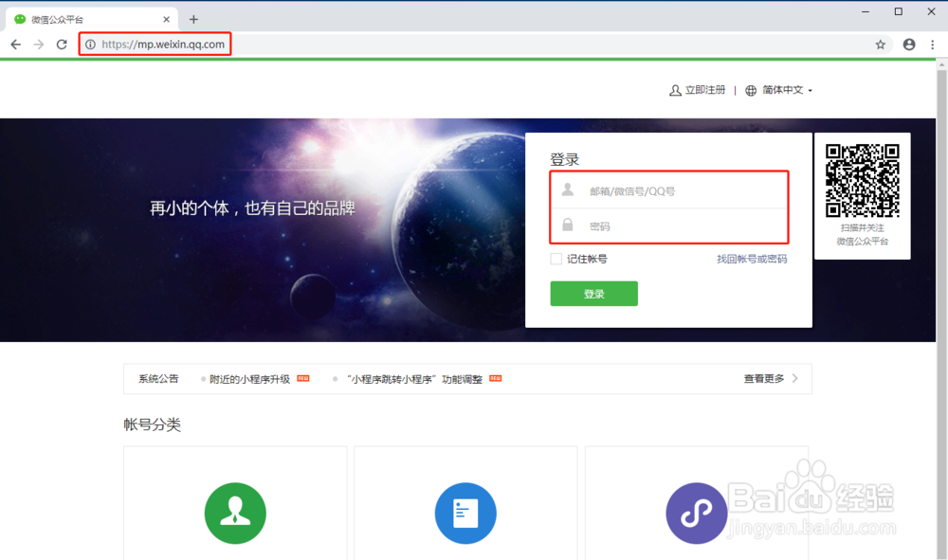Click the address bar URL mp.weixin.qq.com
Screen dimensions: 948x560
pos(163,45)
